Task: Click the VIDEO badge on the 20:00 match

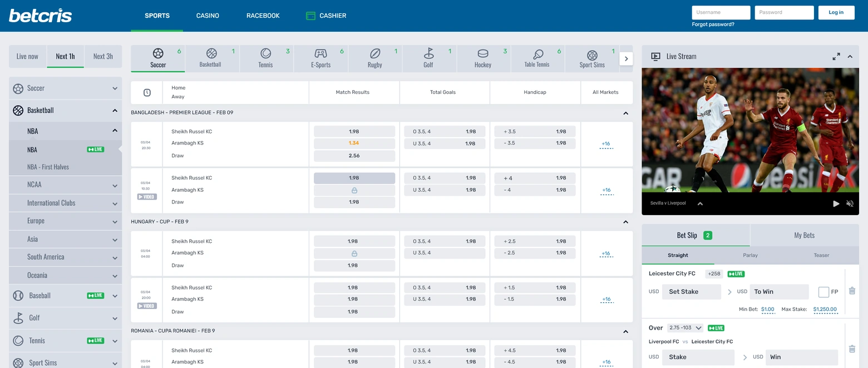Action: 147,306
